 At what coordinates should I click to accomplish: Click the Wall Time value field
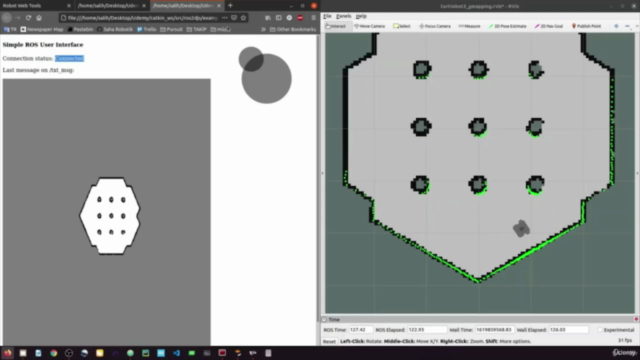[494, 330]
